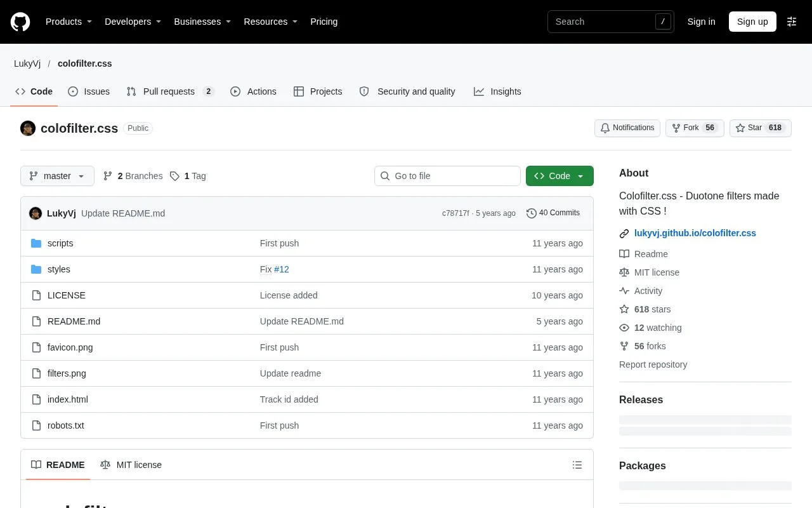Click the scripts folder icon
The height and width of the screenshot is (508, 812).
coord(36,243)
